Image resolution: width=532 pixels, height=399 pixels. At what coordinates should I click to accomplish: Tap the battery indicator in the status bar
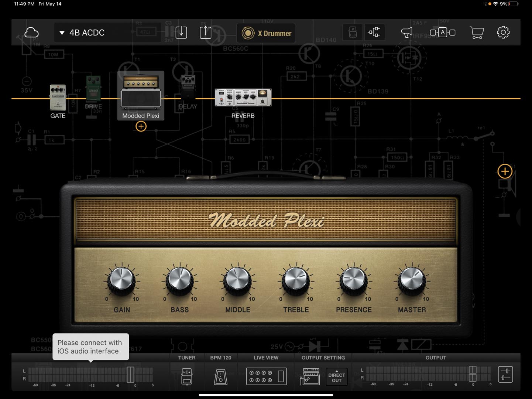(513, 4)
